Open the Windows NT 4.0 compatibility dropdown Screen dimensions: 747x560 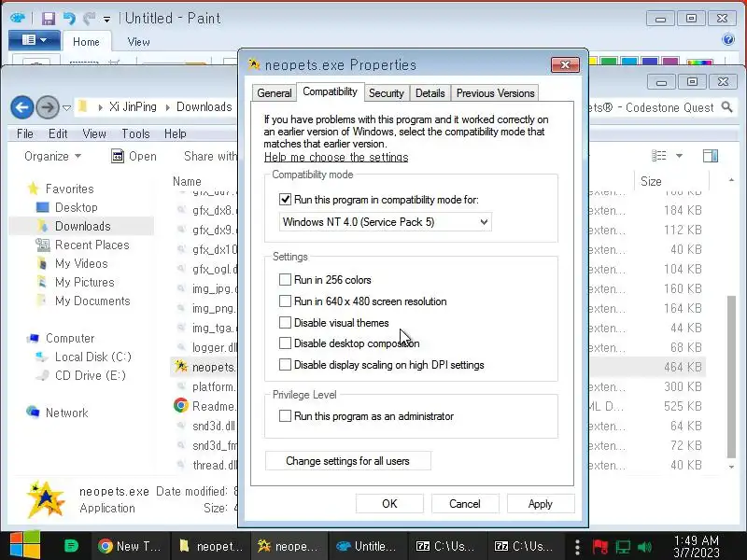(x=385, y=222)
